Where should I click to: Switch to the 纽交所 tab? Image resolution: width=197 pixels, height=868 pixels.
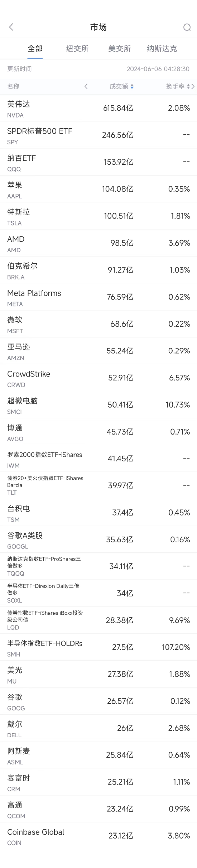[77, 49]
